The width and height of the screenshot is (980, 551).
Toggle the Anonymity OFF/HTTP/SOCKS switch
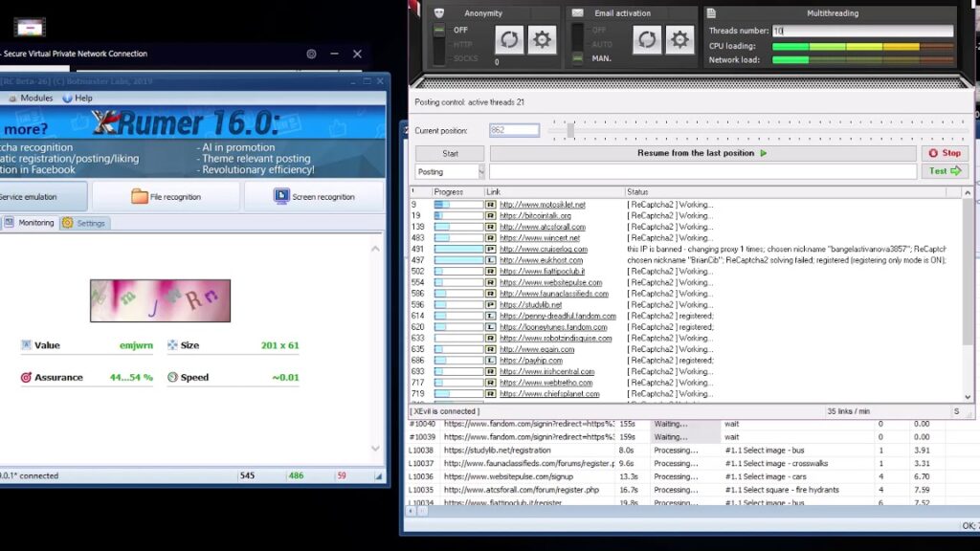[x=439, y=44]
